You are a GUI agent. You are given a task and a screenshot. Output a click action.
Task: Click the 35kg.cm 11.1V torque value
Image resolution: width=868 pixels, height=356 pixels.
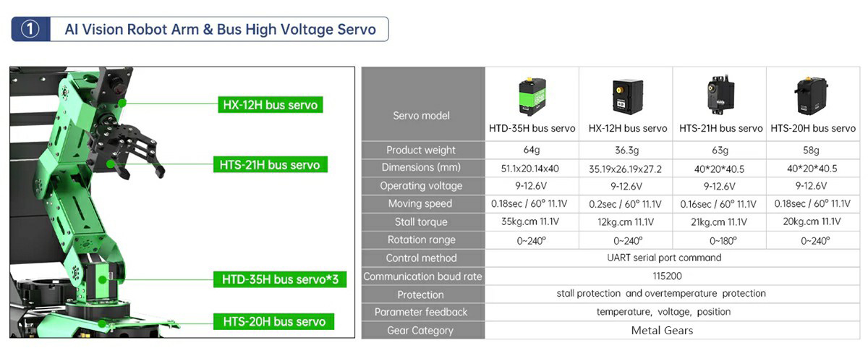[532, 222]
